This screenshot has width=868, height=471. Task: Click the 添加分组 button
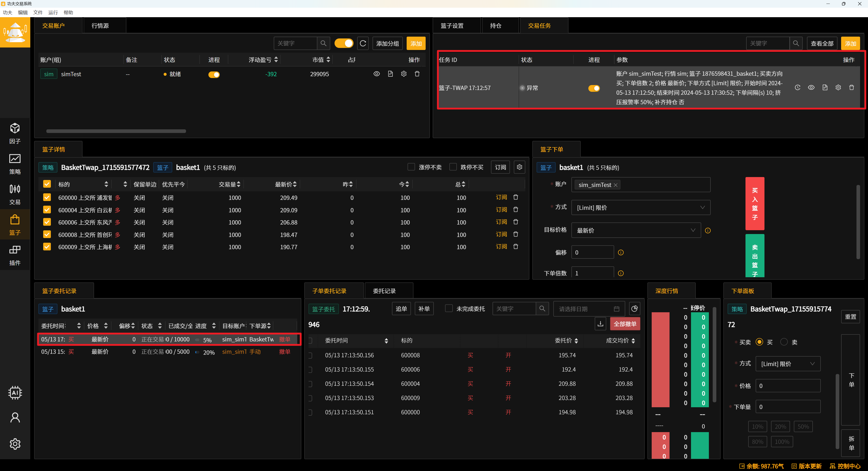coord(387,43)
